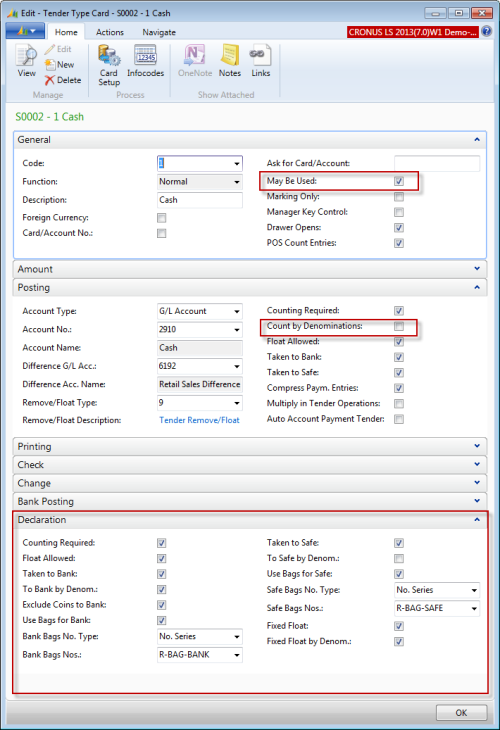This screenshot has width=500, height=730.
Task: Open the Function dropdown showing Normal
Action: (x=200, y=182)
